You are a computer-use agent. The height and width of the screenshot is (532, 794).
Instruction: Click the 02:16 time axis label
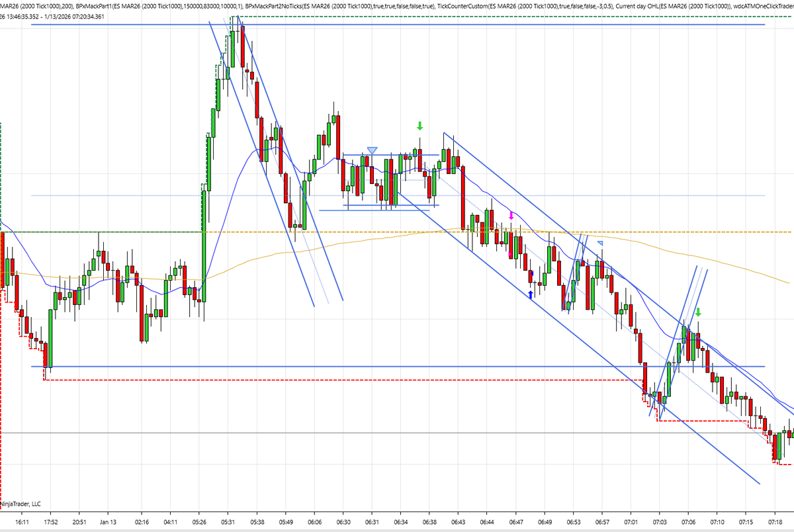[141, 522]
